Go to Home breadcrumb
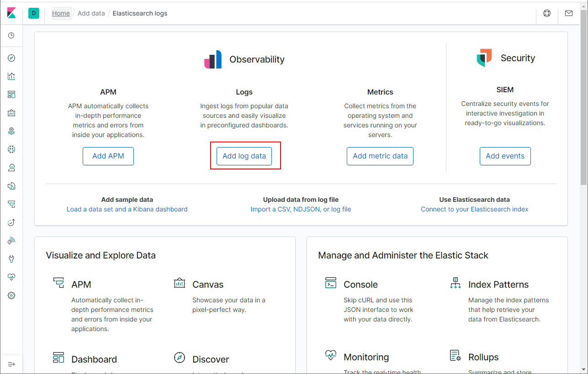The image size is (588, 374). tap(61, 13)
